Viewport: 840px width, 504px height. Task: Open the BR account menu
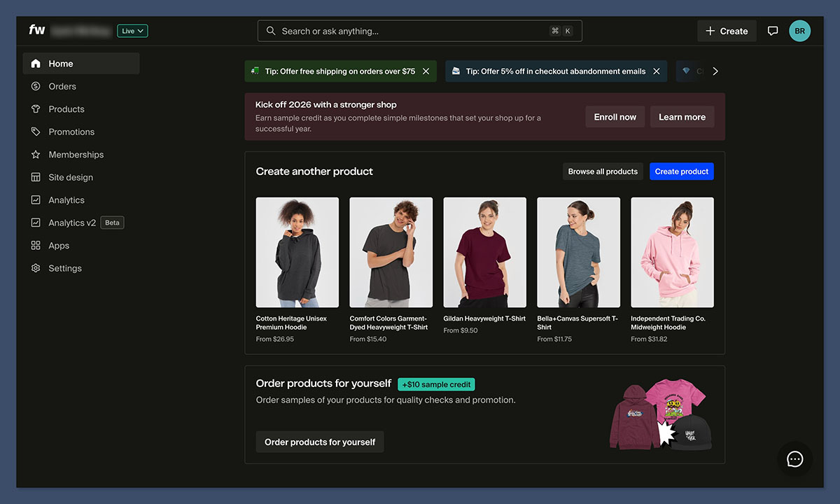pyautogui.click(x=800, y=31)
